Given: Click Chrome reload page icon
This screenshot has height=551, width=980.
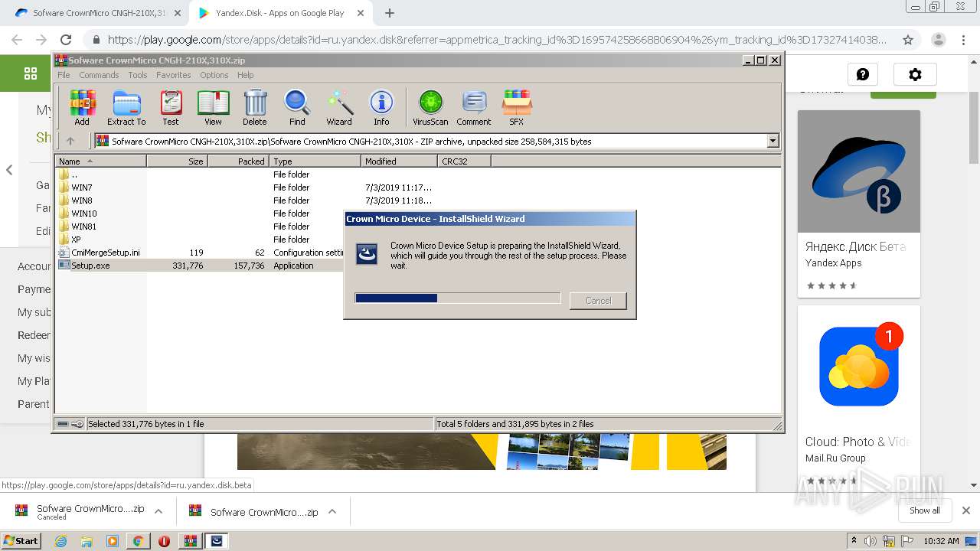Looking at the screenshot, I should tap(66, 40).
